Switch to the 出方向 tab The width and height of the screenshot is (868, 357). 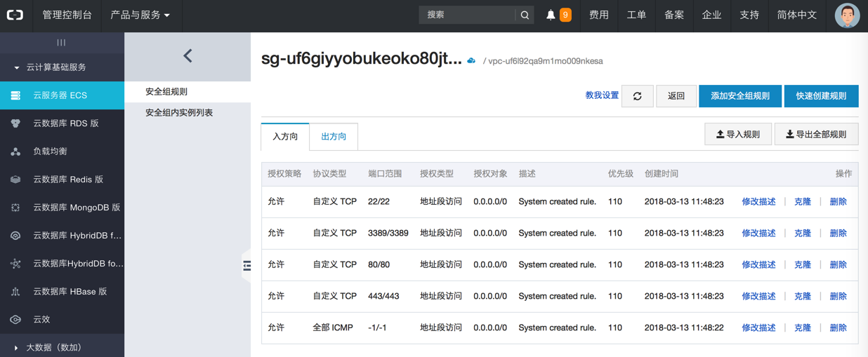[x=334, y=136]
